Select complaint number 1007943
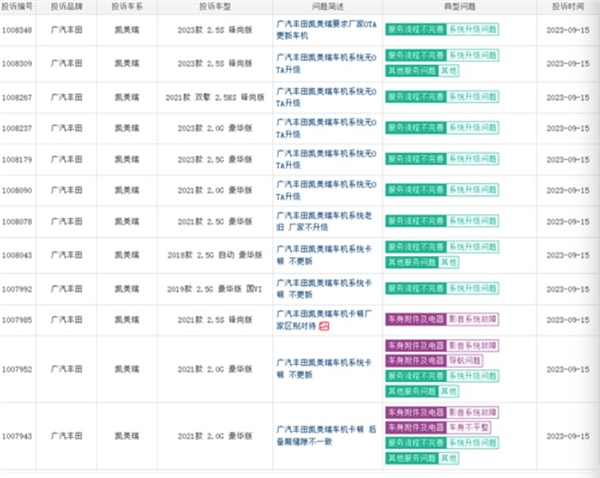Image resolution: width=600 pixels, height=478 pixels. [17, 436]
